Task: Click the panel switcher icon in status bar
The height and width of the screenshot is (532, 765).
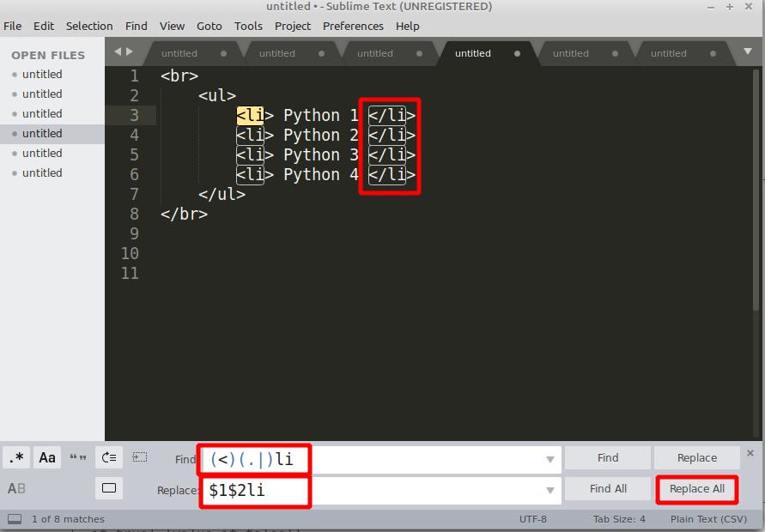Action: [14, 518]
